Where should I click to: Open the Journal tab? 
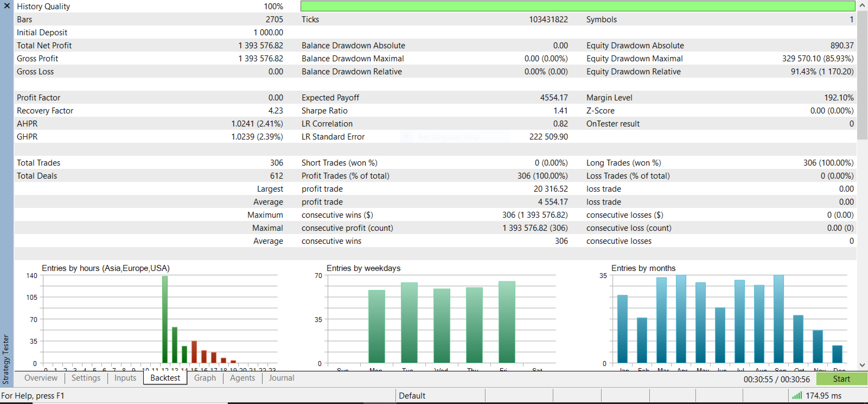(x=282, y=378)
